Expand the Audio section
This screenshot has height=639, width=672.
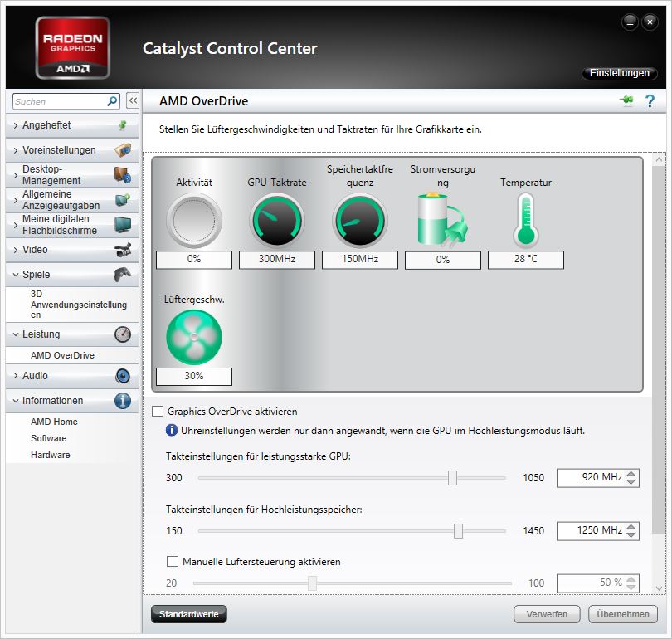pyautogui.click(x=16, y=376)
